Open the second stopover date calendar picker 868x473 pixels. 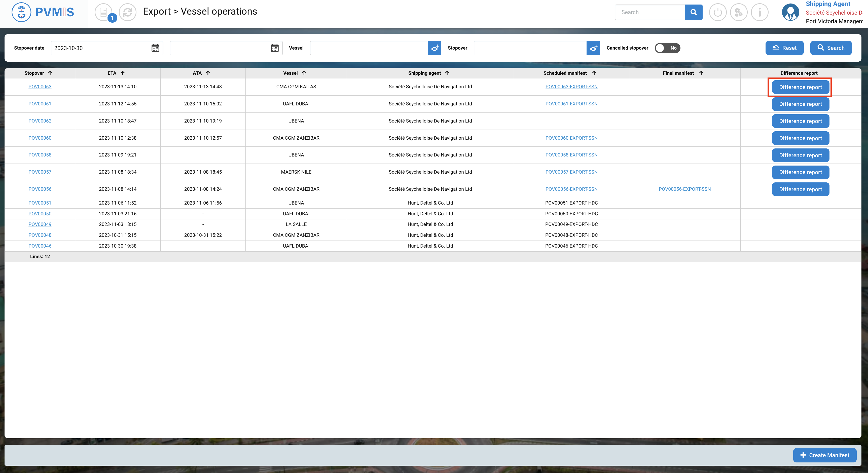click(275, 48)
